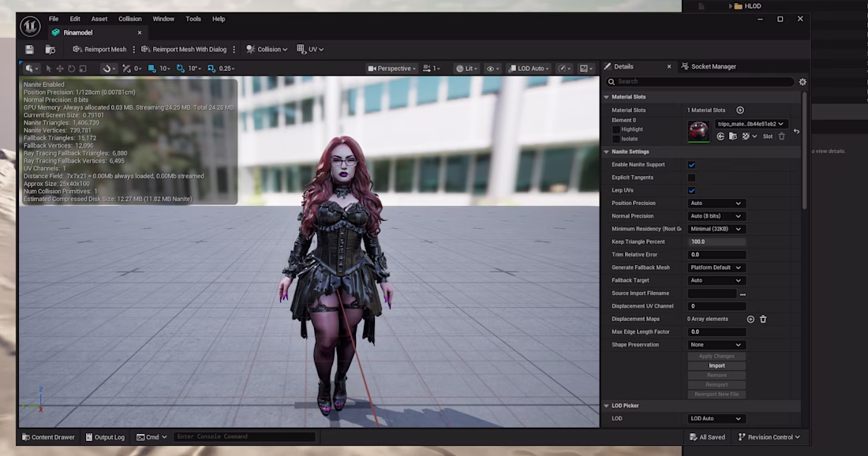Image resolution: width=868 pixels, height=456 pixels.
Task: Toggle grid snapping icon next to 10
Action: (152, 69)
